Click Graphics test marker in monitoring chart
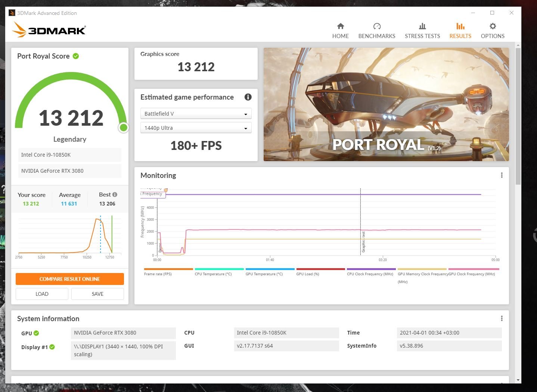 coord(363,242)
